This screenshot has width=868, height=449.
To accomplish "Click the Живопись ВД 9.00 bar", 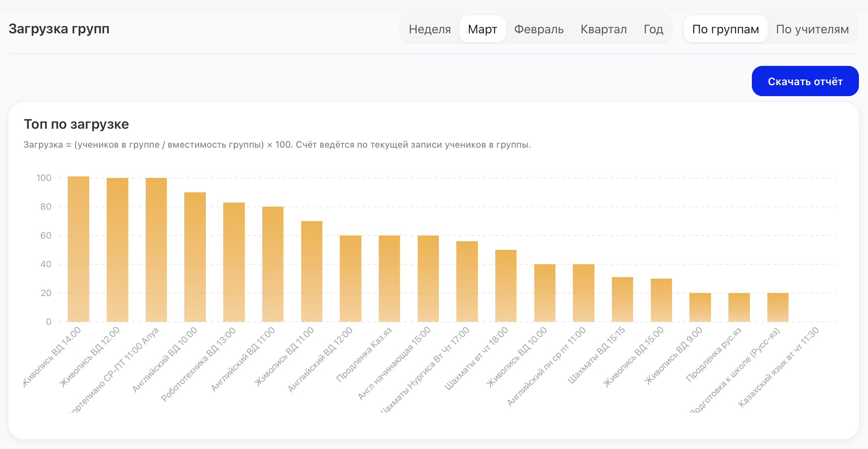I will tap(700, 307).
